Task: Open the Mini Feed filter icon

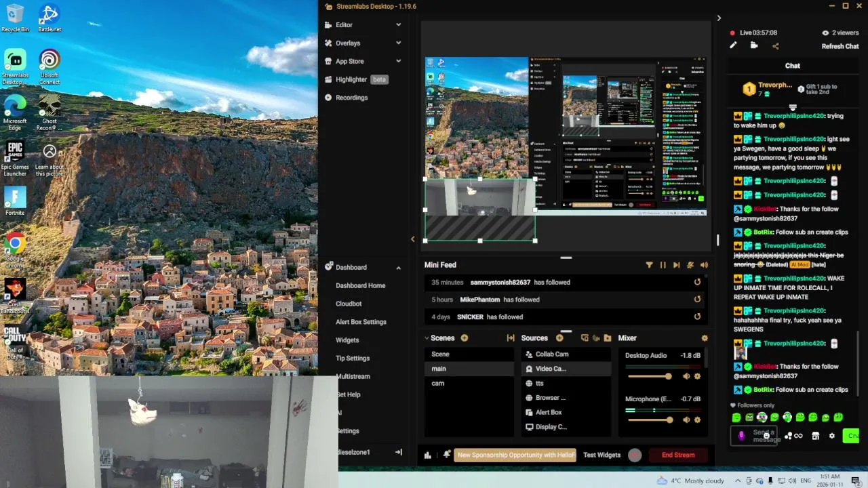Action: [x=649, y=265]
